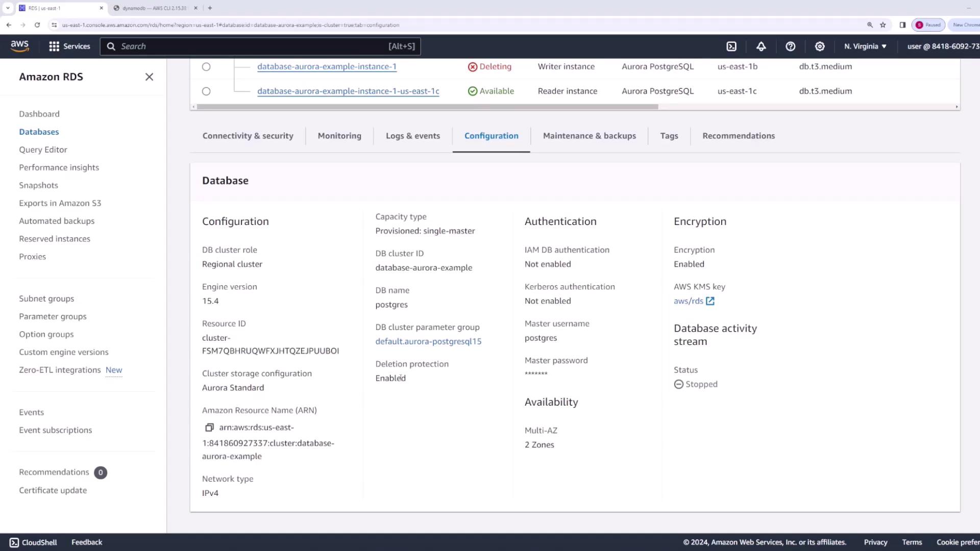Open aws/rds KMS key external link icon
980x551 pixels.
710,301
